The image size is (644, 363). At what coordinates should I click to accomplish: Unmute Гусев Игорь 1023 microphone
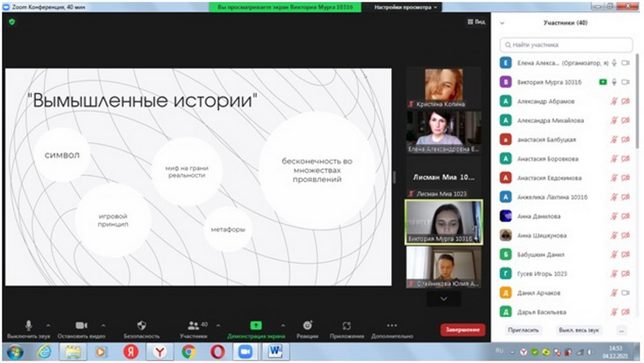614,274
